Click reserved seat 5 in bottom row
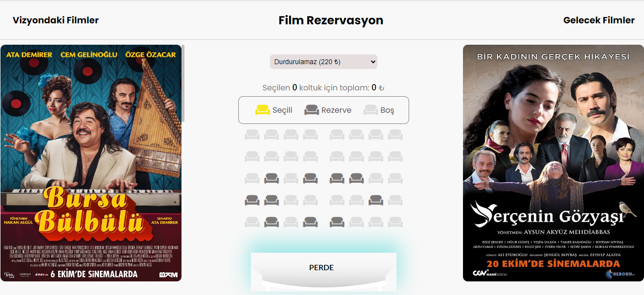Image resolution: width=644 pixels, height=295 pixels. click(337, 222)
